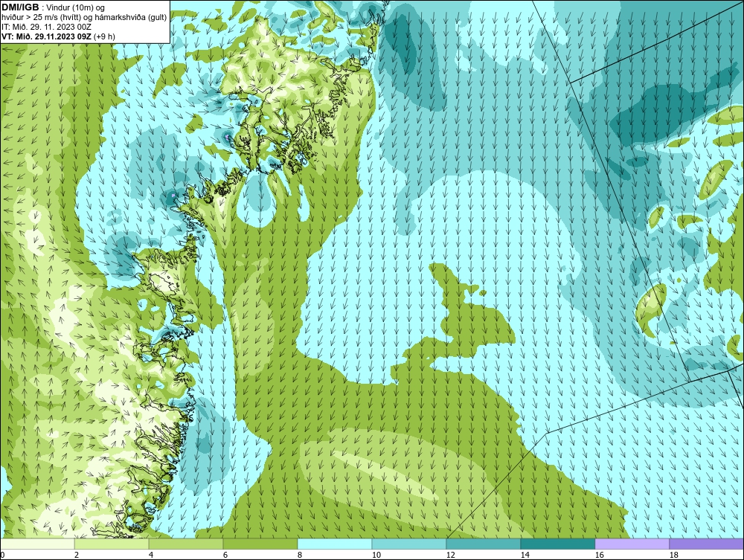Click the 'DMI/IGB : Vindur (10m) og' title line
The width and height of the screenshot is (744, 560).
(53, 7)
